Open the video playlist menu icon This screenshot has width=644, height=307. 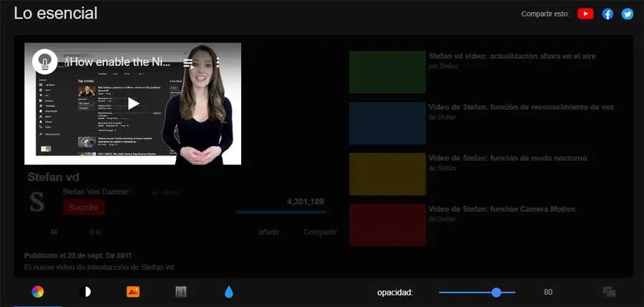(187, 62)
